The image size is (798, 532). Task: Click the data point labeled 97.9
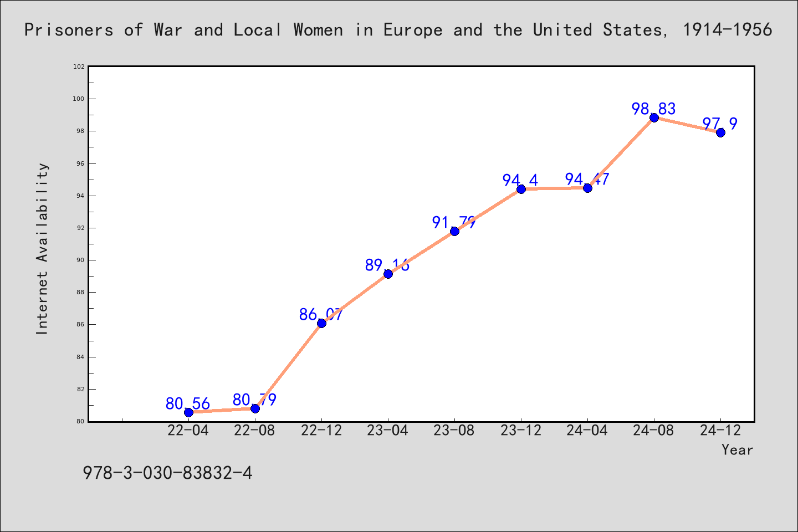coord(720,132)
